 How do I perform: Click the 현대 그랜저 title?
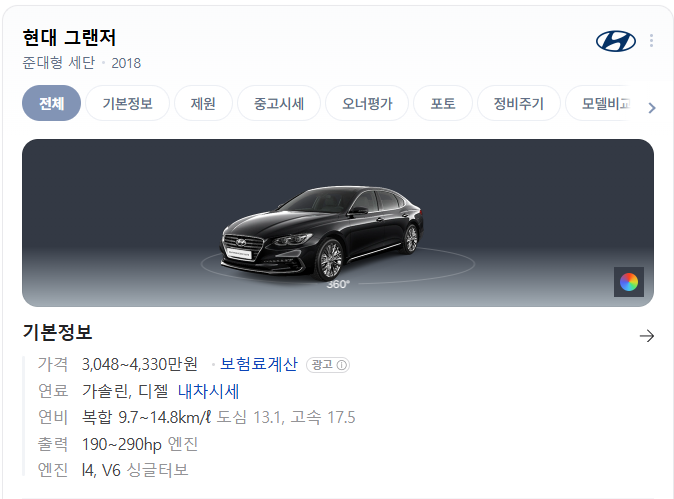pyautogui.click(x=69, y=38)
